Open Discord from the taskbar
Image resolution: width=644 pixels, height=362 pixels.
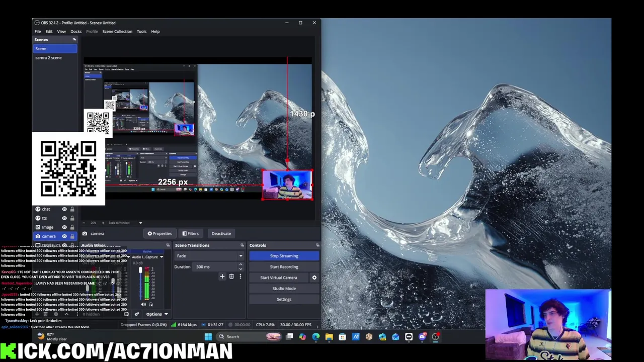pos(422,337)
